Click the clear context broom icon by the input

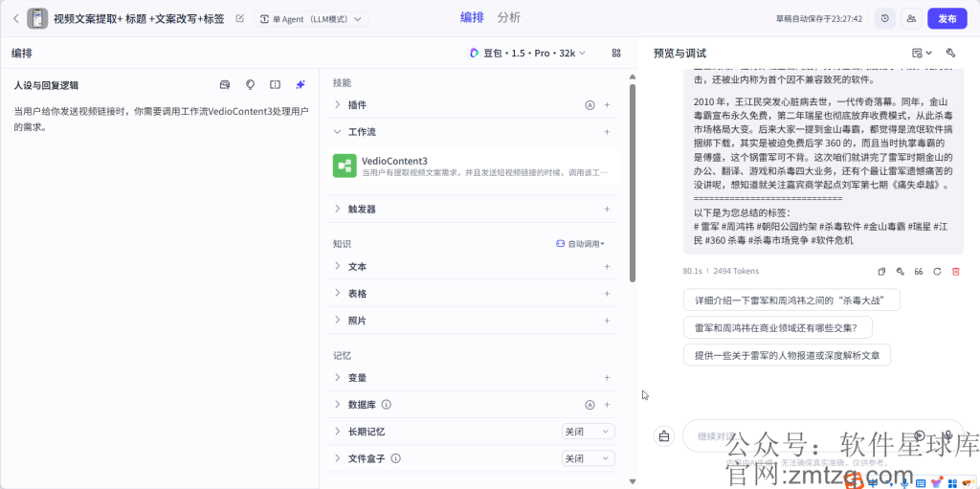pos(664,435)
